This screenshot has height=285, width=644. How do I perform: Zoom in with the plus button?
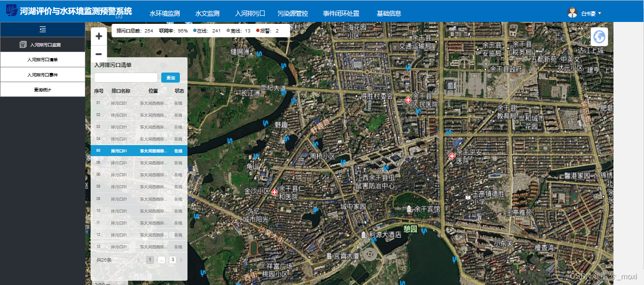[x=99, y=36]
